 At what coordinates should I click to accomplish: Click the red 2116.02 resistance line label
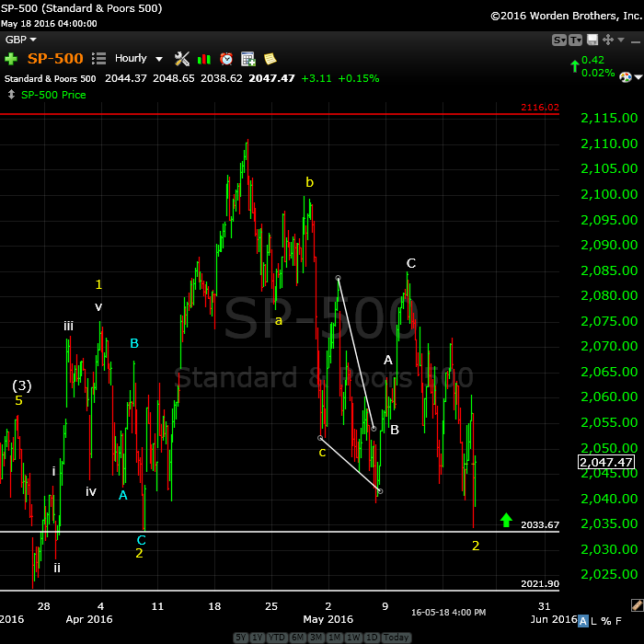click(540, 108)
